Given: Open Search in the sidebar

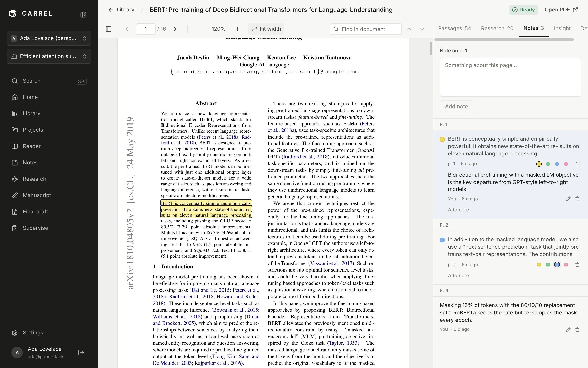Looking at the screenshot, I should coord(49,81).
